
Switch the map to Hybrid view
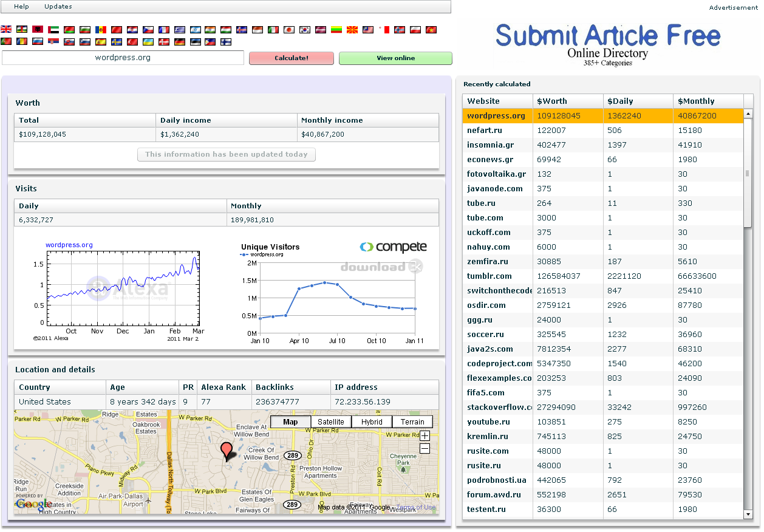tap(372, 422)
